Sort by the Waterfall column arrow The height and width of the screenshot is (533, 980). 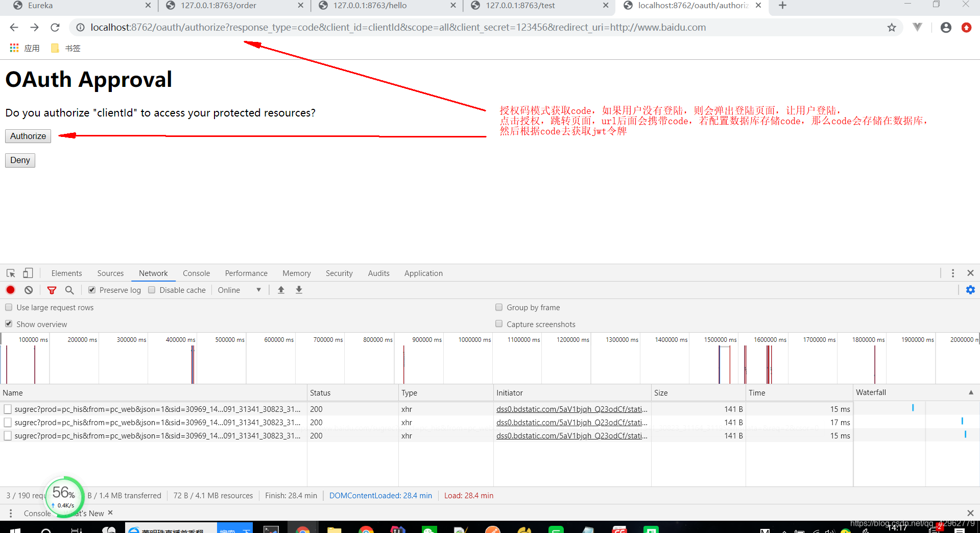971,392
